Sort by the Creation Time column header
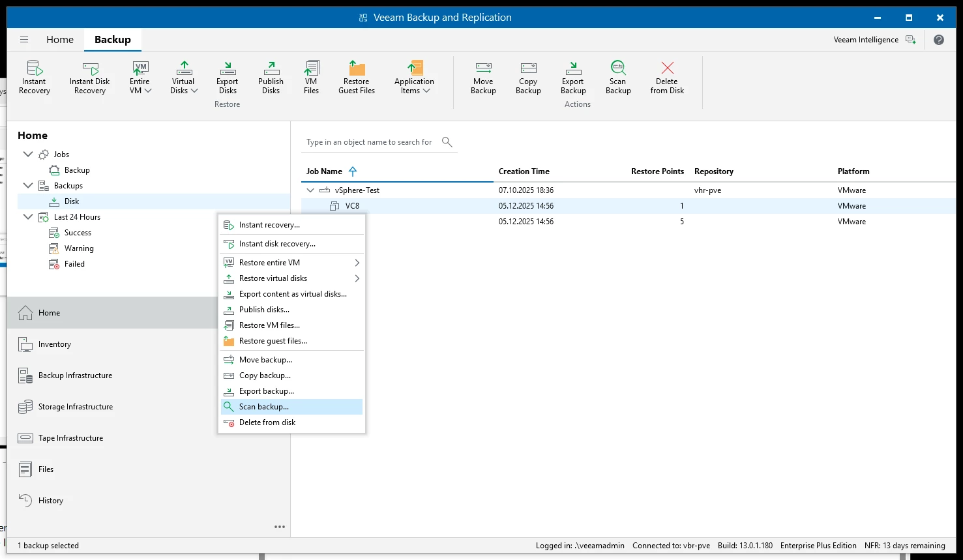This screenshot has width=963, height=560. 524,171
